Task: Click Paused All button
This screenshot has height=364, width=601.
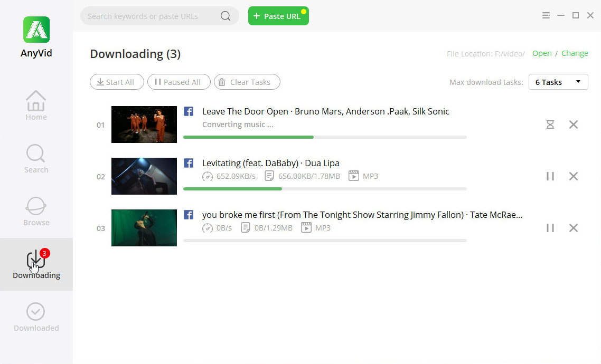Action: point(179,82)
